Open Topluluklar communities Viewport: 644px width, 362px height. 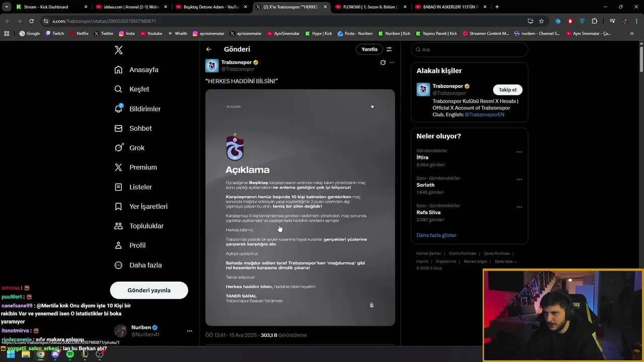[x=139, y=226]
